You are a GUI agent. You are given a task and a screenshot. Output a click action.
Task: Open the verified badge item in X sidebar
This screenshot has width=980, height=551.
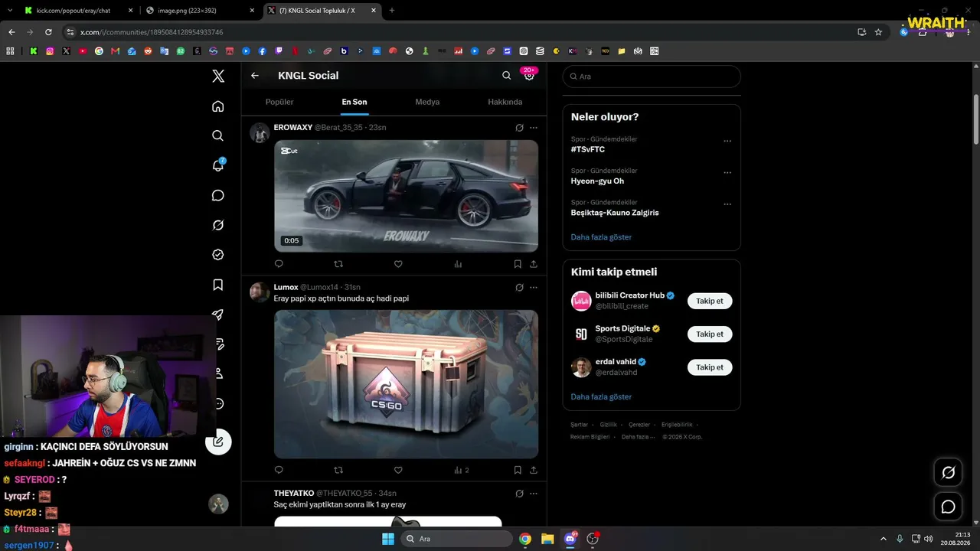[218, 255]
